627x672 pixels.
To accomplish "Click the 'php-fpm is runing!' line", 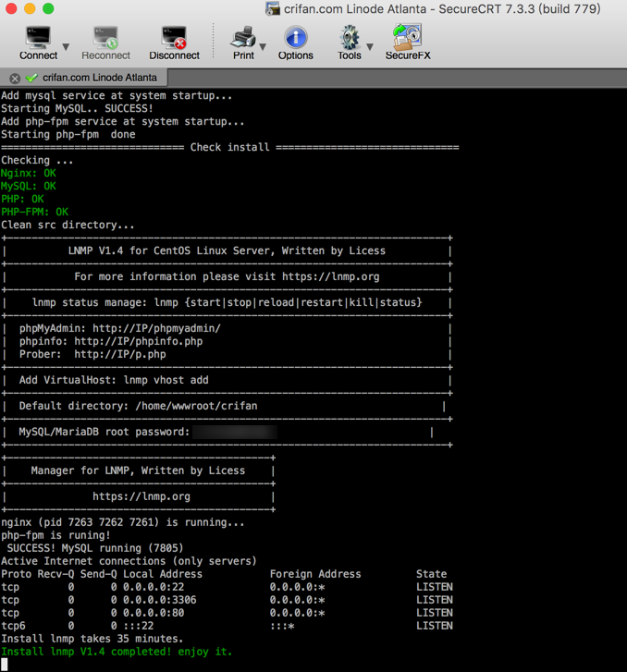I will pyautogui.click(x=55, y=535).
